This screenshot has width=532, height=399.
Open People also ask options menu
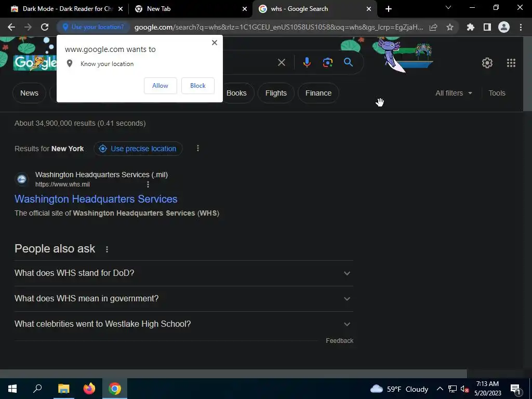[x=107, y=249]
